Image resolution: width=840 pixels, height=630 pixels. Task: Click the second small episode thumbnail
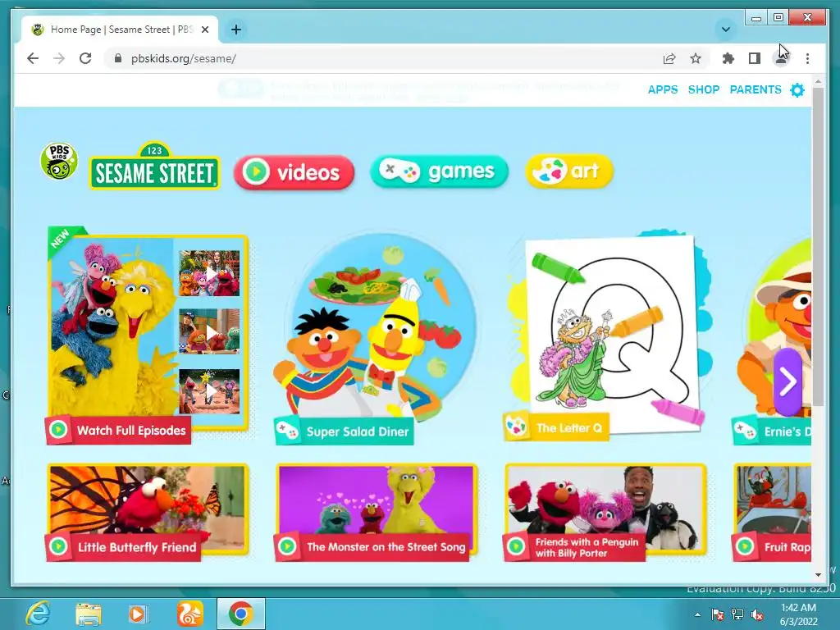click(209, 331)
